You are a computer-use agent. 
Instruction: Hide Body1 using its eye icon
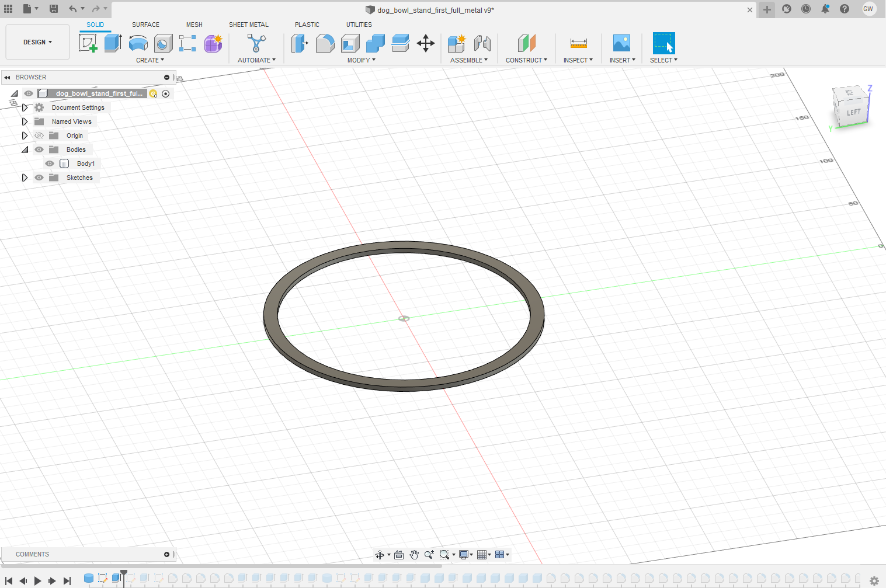click(x=50, y=163)
